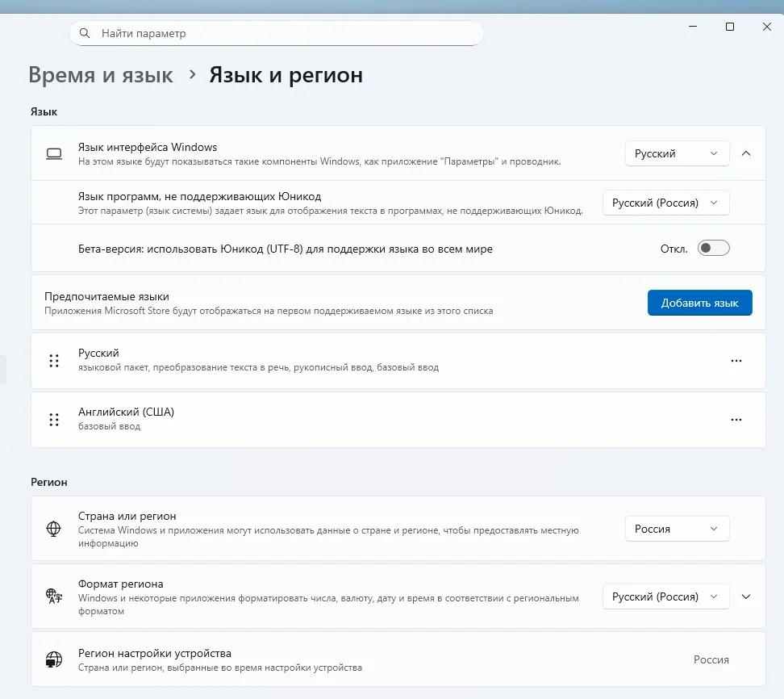Viewport: 784px width, 699px height.
Task: Open the Формат региона dropdown
Action: pyautogui.click(x=665, y=597)
